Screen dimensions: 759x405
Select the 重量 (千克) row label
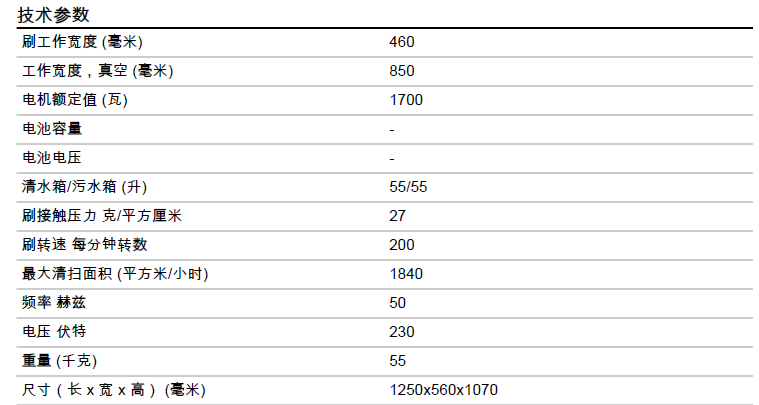click(x=59, y=361)
